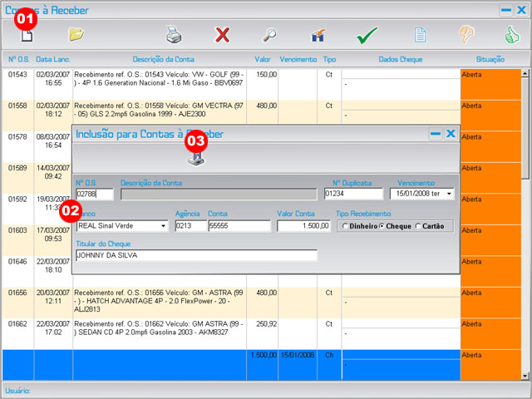The image size is (532, 399).
Task: Select the Cheque radio button
Action: [x=382, y=226]
